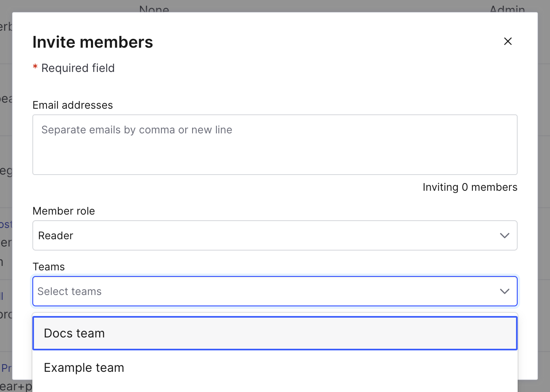Screen dimensions: 550x392
Task: Click the chevron icon on the Teams selector
Action: (x=504, y=291)
